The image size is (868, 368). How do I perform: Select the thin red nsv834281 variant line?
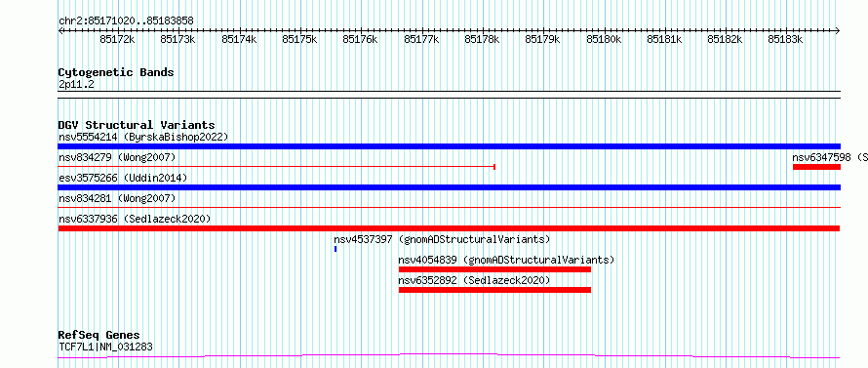[449, 207]
